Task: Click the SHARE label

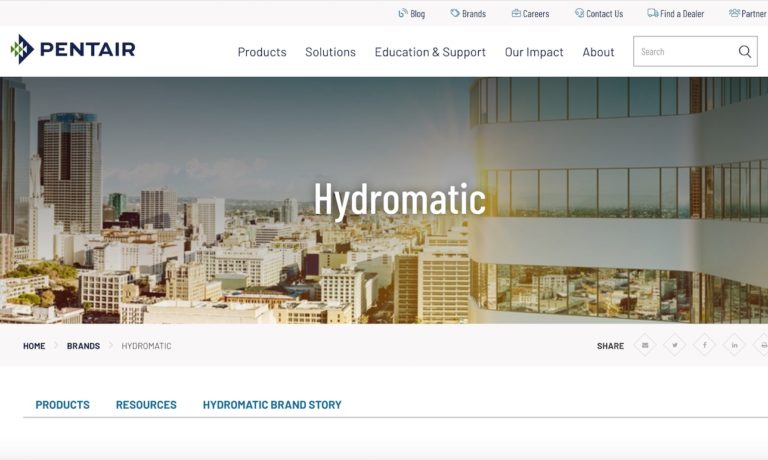Action: click(610, 346)
